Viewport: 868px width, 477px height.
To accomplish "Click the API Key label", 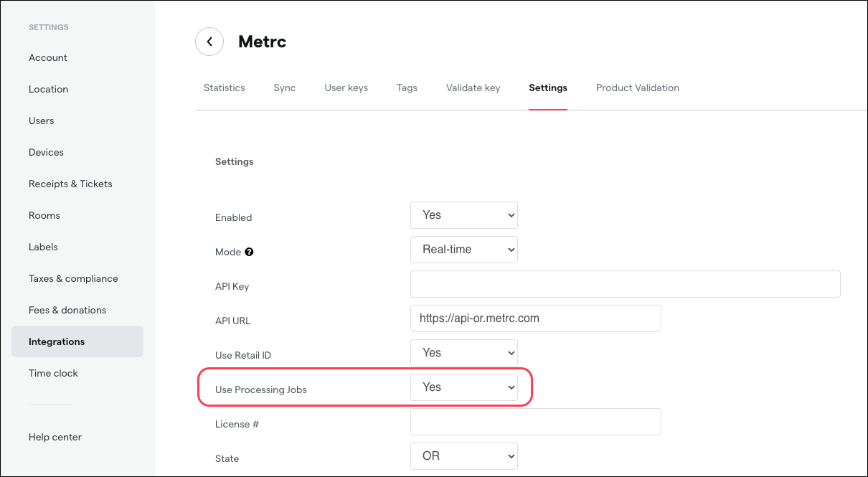I will click(x=232, y=286).
